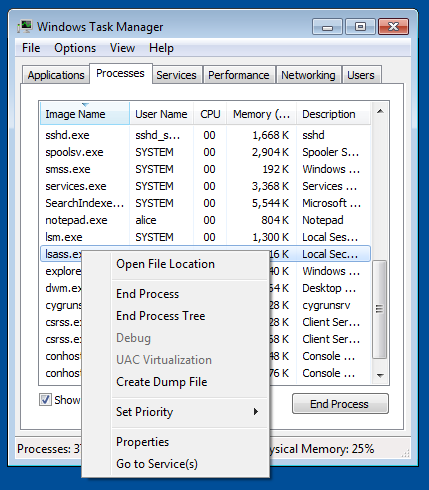The width and height of the screenshot is (429, 490).
Task: Click the Desktop ... description cell
Action: [329, 288]
